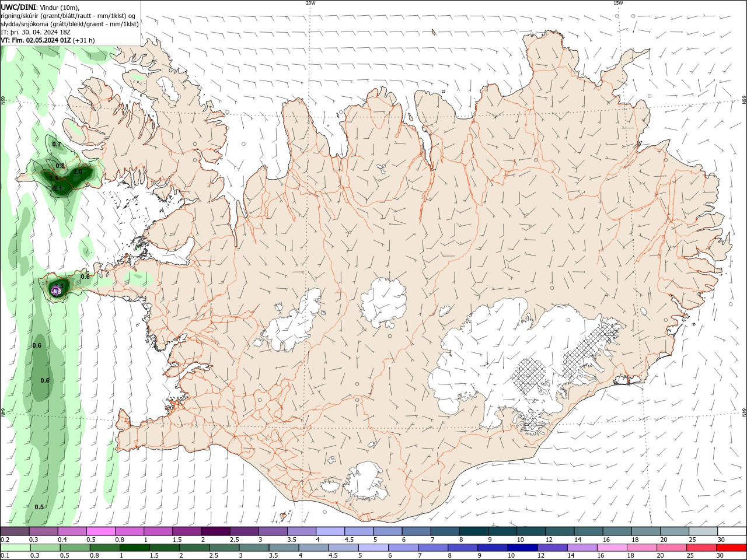Click the navy blue swatch labeled 10
This screenshot has width=747, height=560.
(522, 548)
